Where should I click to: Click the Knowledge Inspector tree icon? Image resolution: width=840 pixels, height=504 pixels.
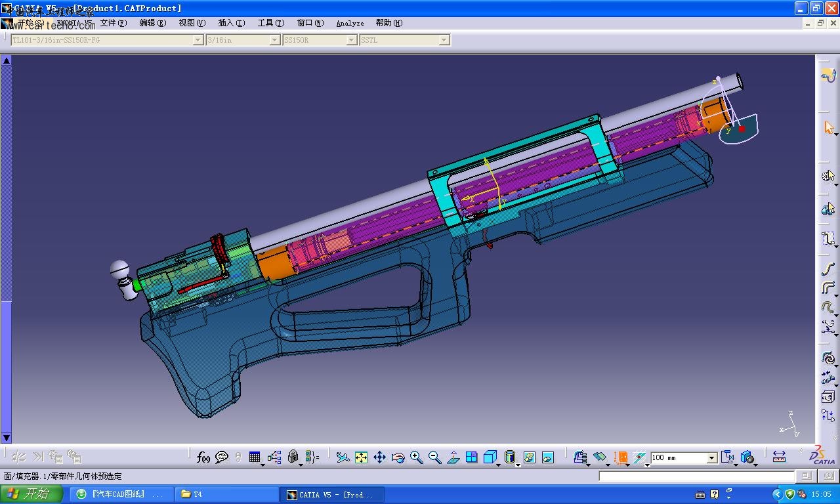tap(274, 457)
